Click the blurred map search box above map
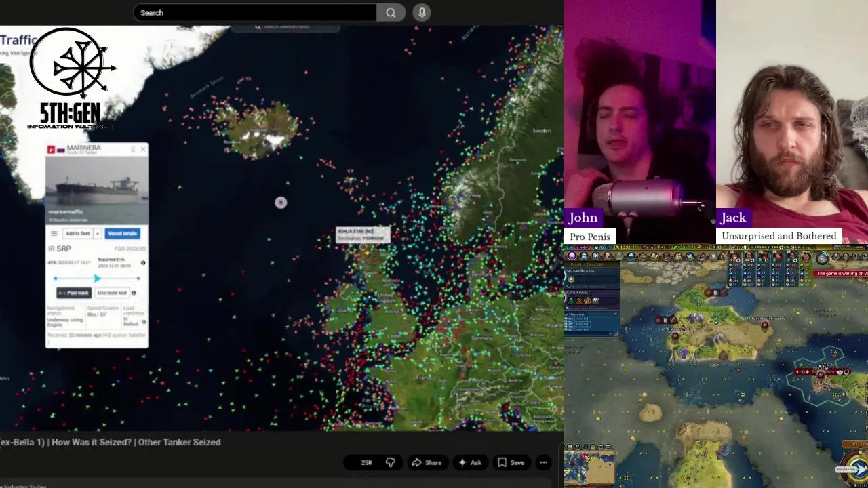The width and height of the screenshot is (868, 488). [286, 27]
